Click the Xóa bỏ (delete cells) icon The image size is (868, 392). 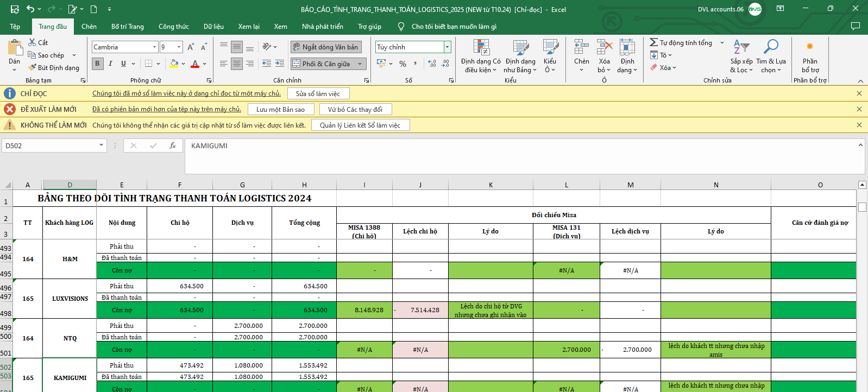[604, 47]
